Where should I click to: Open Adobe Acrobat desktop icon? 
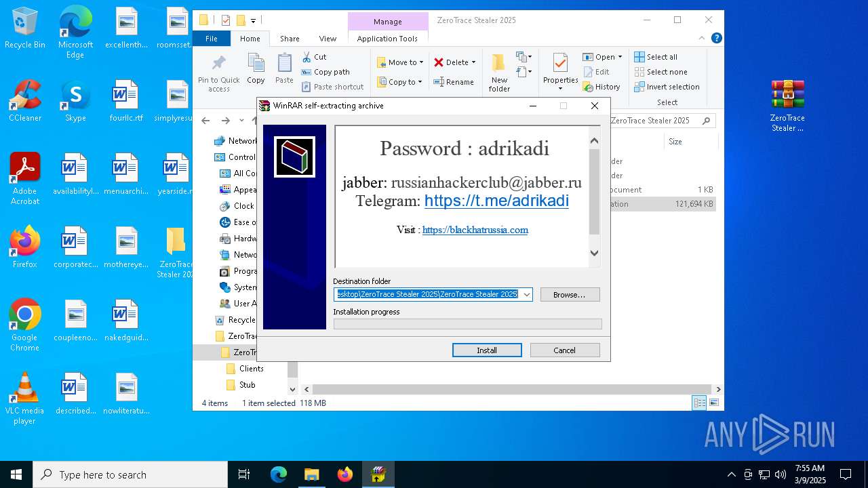(x=25, y=179)
